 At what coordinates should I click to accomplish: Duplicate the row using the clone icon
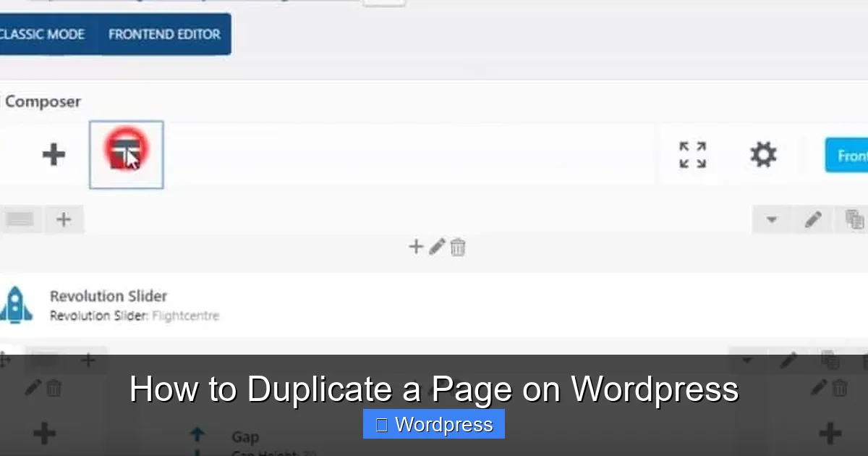[x=856, y=219]
